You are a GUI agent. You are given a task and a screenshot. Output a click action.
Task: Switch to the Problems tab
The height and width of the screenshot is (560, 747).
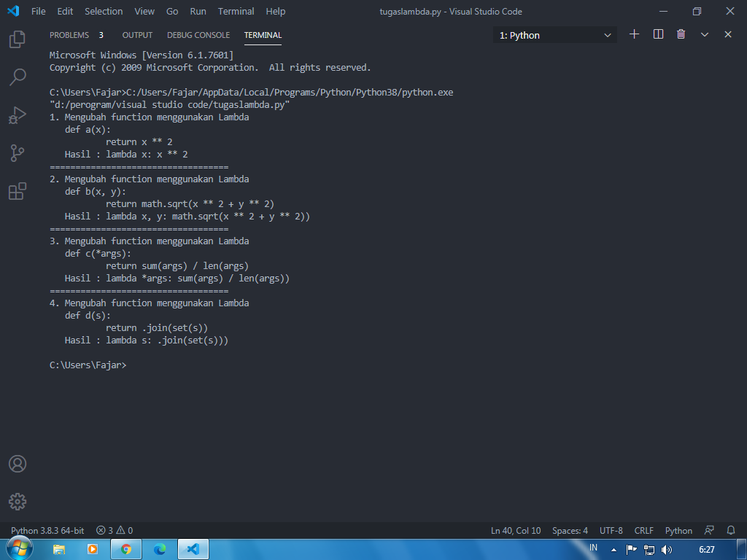click(x=69, y=35)
